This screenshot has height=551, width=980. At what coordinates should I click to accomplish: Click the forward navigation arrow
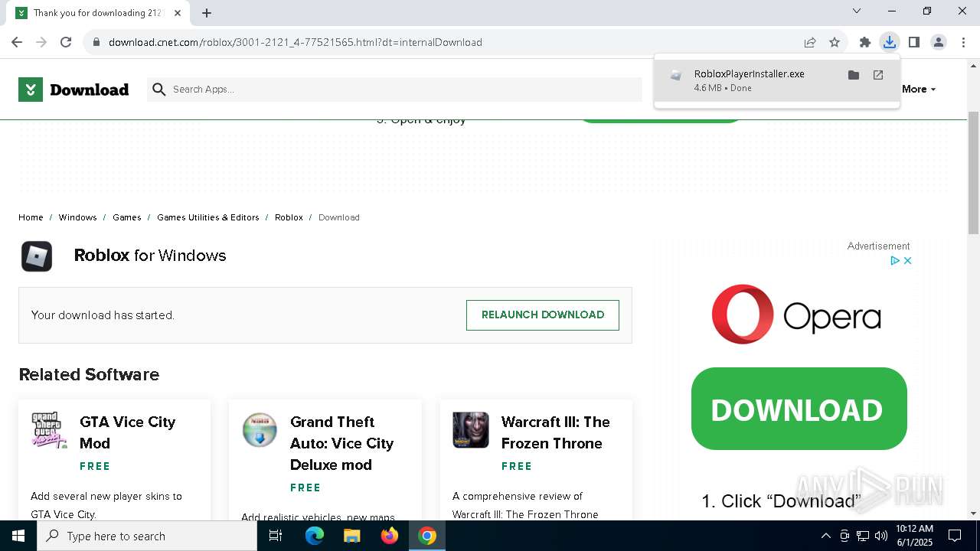tap(41, 42)
